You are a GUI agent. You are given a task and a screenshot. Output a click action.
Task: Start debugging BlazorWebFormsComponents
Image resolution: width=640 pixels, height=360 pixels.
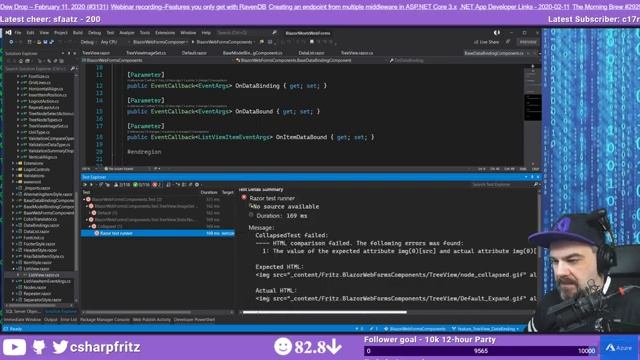coord(222,42)
